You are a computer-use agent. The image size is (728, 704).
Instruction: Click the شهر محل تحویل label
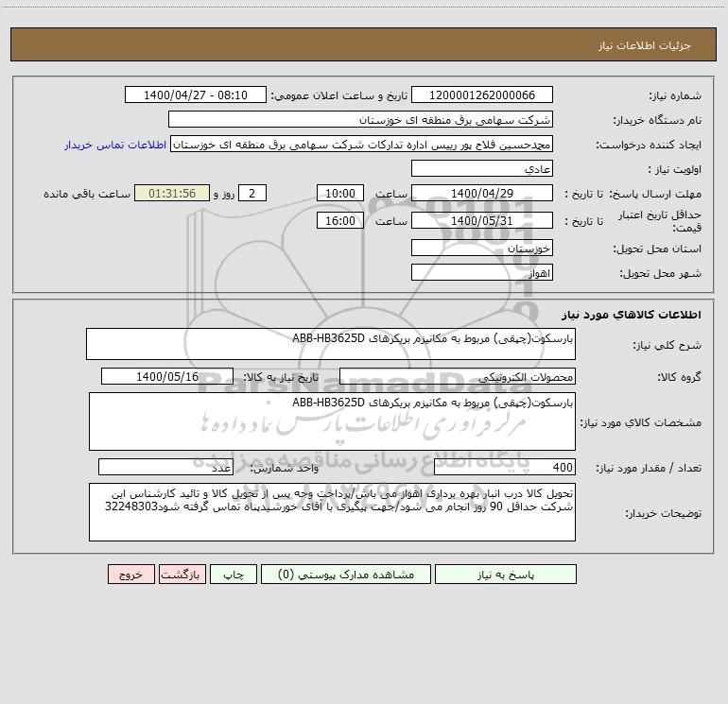661,273
